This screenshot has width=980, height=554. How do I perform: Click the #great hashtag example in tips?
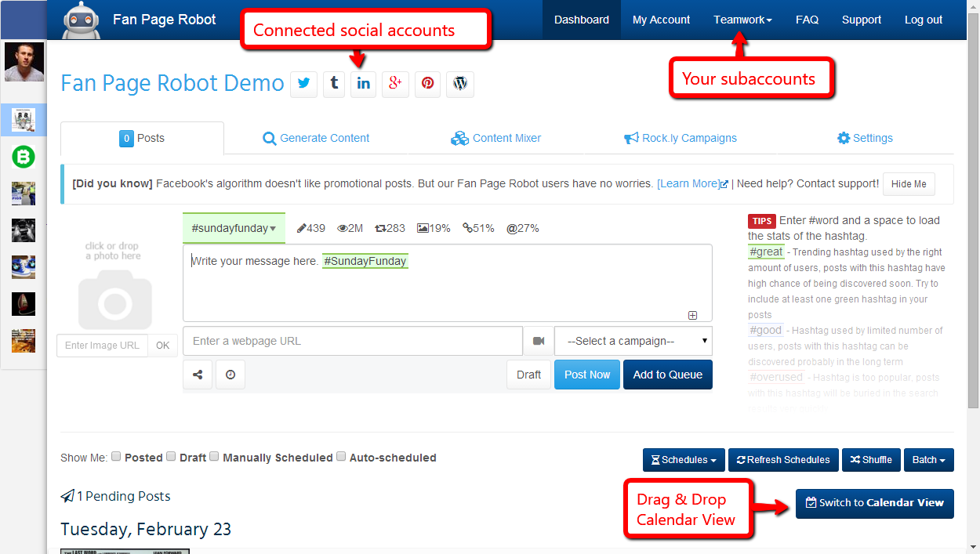pyautogui.click(x=766, y=252)
